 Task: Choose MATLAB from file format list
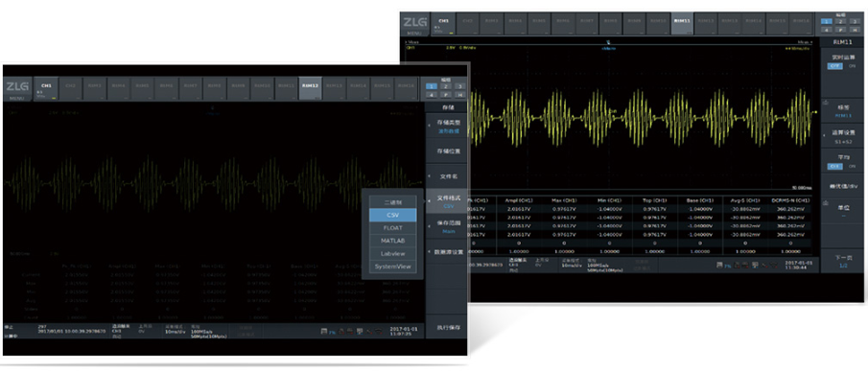pyautogui.click(x=393, y=241)
